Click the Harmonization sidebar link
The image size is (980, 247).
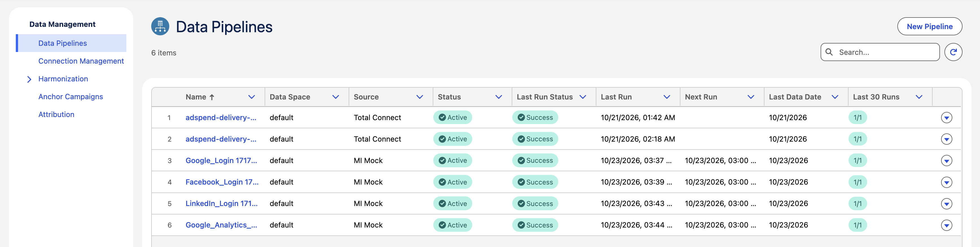coord(63,79)
